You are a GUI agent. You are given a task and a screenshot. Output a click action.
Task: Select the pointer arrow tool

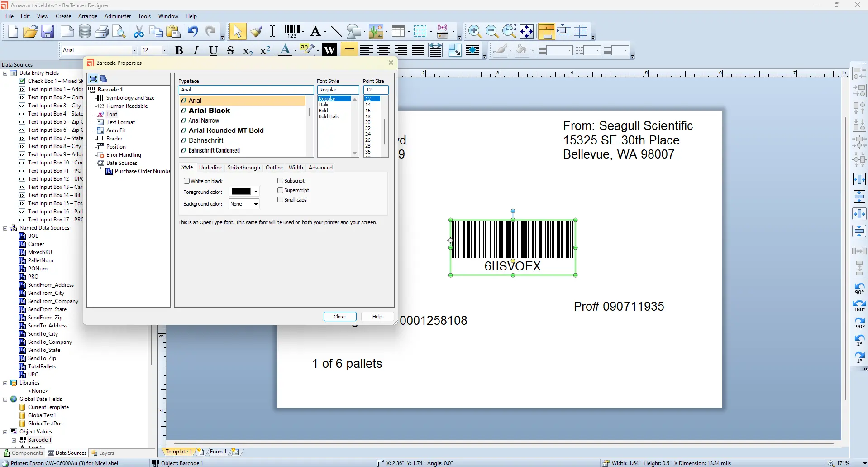pyautogui.click(x=237, y=31)
